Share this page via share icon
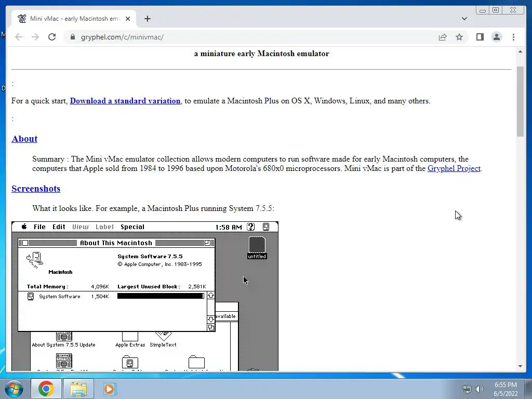This screenshot has width=532, height=399. pos(443,37)
